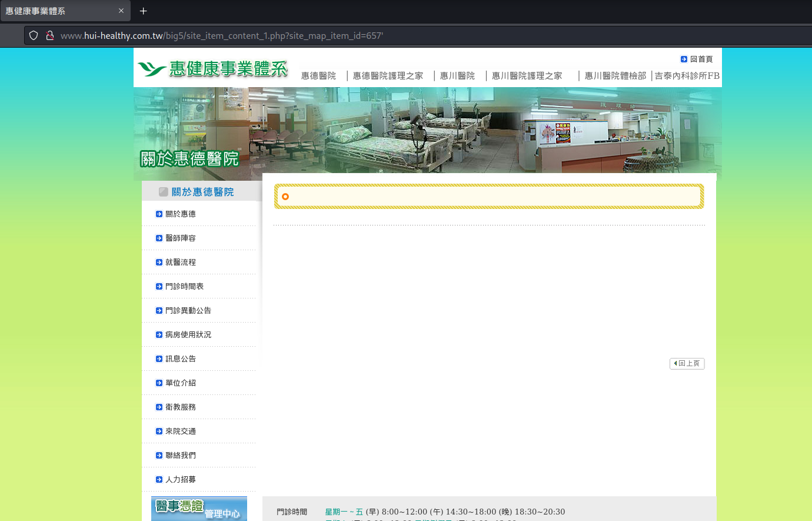Open the 醫事憑證管理中心 banner

click(x=199, y=509)
